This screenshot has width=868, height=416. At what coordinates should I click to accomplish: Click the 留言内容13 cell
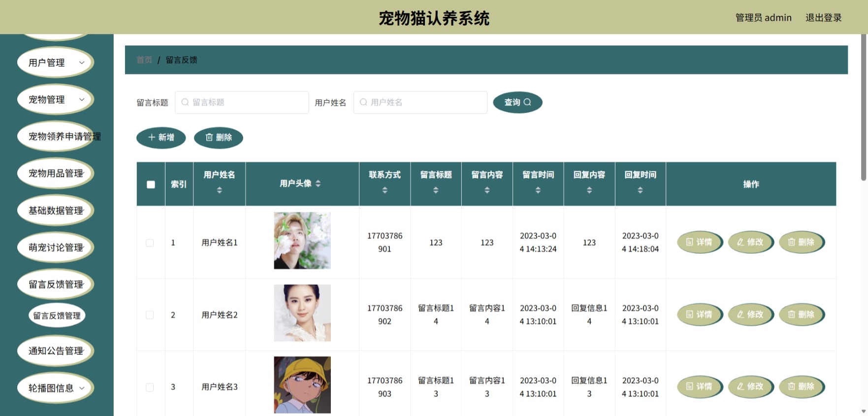pos(487,387)
